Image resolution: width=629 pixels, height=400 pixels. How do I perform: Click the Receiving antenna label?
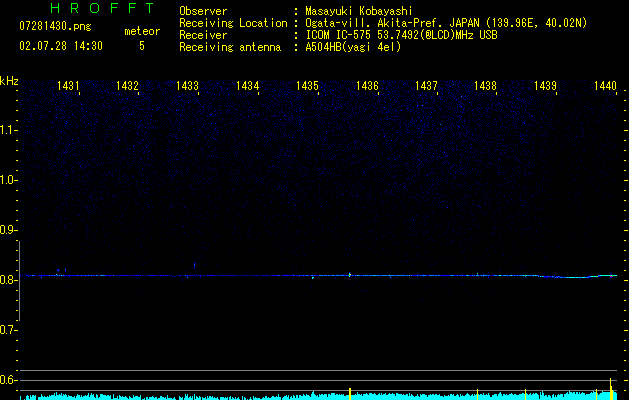[x=230, y=47]
